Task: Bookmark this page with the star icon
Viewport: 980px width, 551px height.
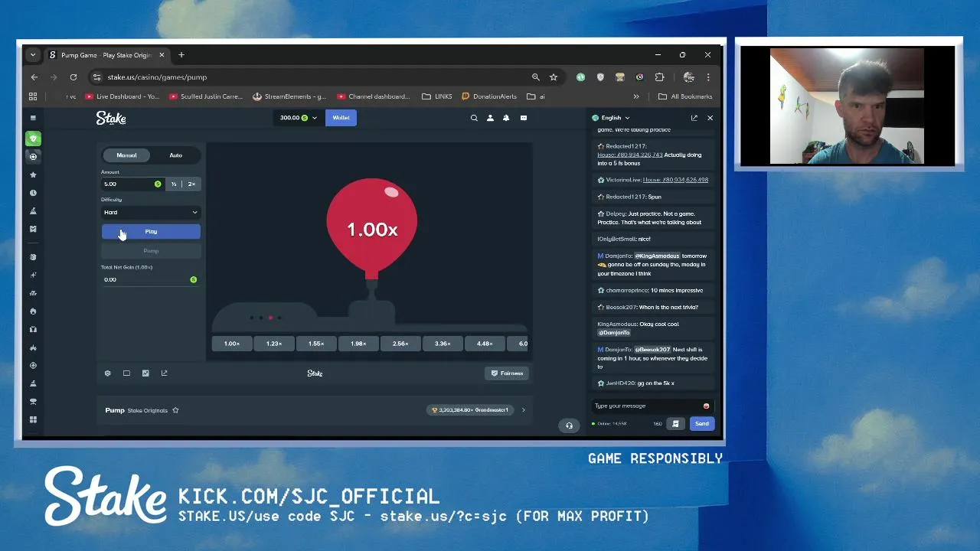Action: point(554,77)
